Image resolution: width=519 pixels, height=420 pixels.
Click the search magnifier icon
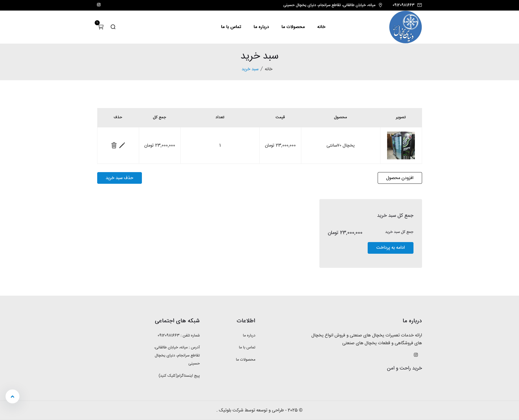pos(113,27)
